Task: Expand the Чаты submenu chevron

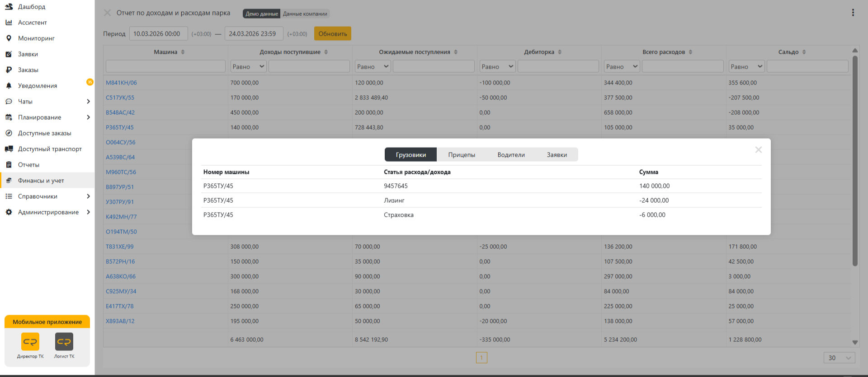Action: point(88,102)
